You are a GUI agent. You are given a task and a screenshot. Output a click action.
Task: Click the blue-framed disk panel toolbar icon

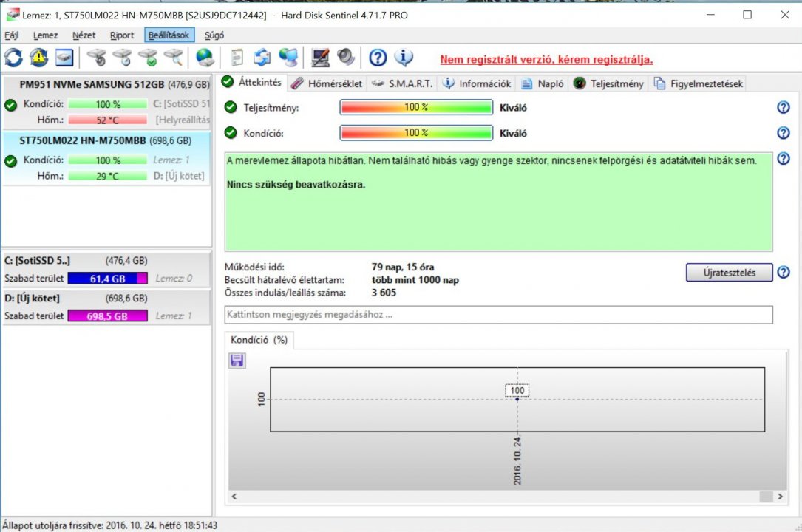[64, 58]
